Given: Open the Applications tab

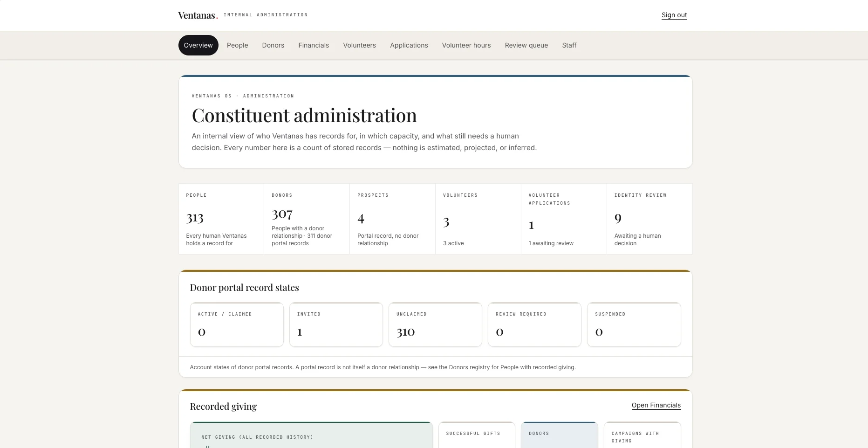Looking at the screenshot, I should (409, 45).
